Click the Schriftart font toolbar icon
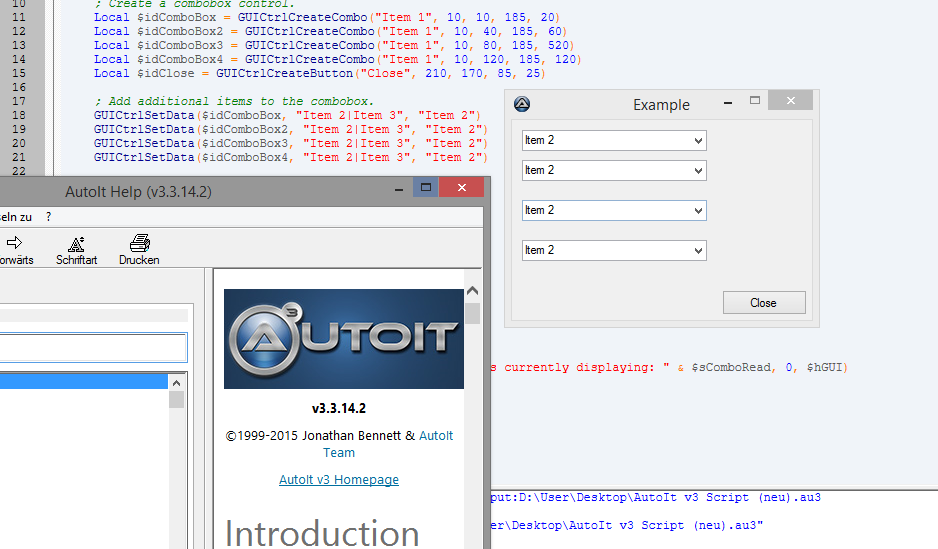This screenshot has height=549, width=938. pyautogui.click(x=76, y=245)
